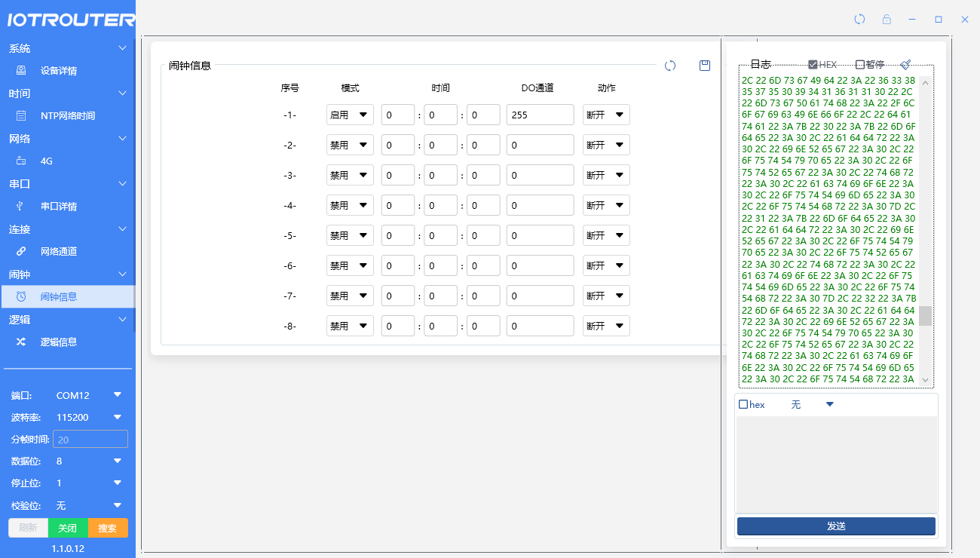The width and height of the screenshot is (980, 558).
Task: Click the lock icon in the title bar
Action: (887, 20)
